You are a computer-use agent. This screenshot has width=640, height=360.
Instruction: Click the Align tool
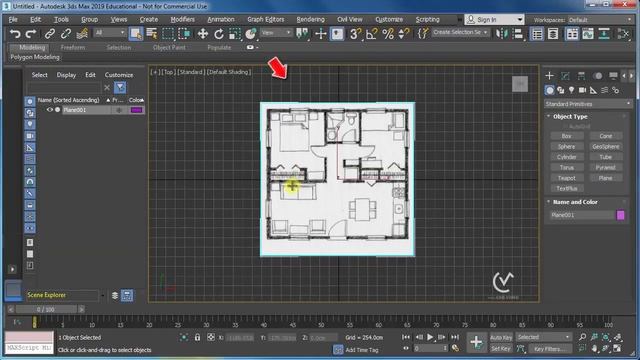tap(518, 33)
